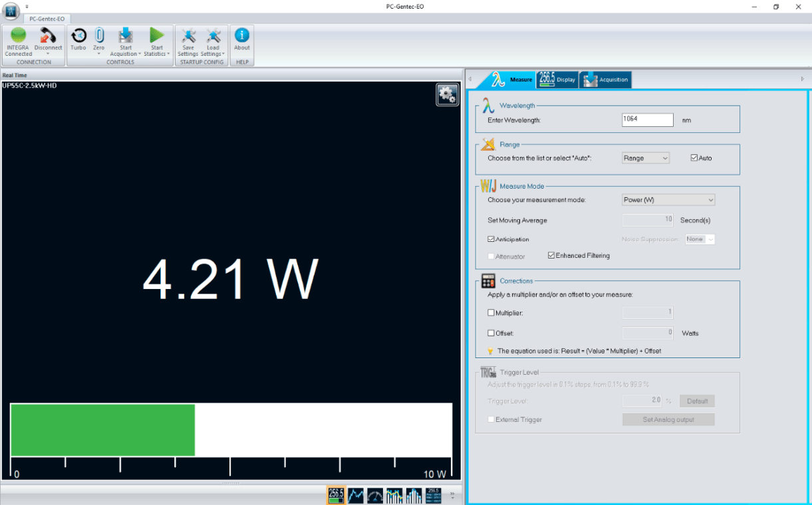Click inside the wavelength input field

(647, 120)
